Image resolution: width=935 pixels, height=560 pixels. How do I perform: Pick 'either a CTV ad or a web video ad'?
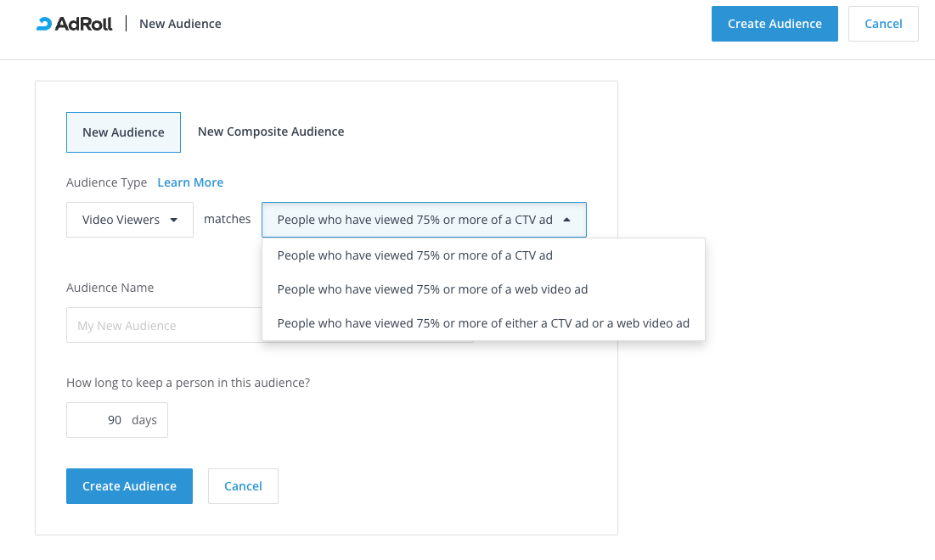point(482,323)
